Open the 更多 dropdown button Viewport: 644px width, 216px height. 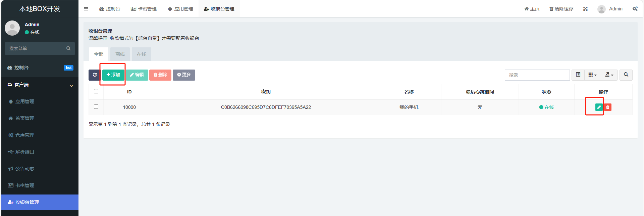click(184, 75)
